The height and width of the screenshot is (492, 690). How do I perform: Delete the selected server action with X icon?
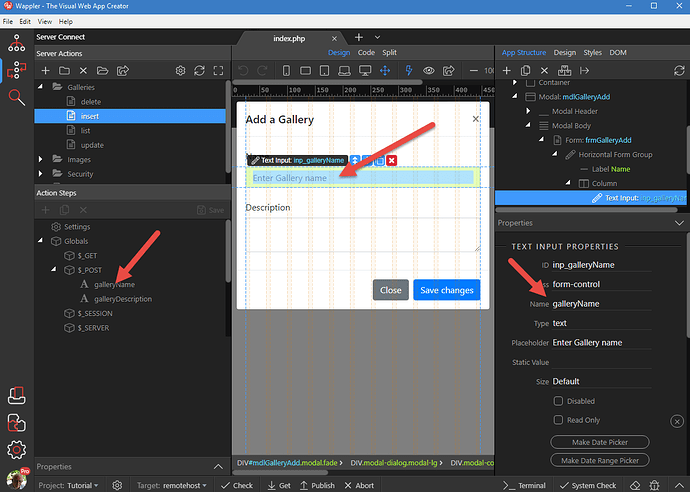click(83, 70)
